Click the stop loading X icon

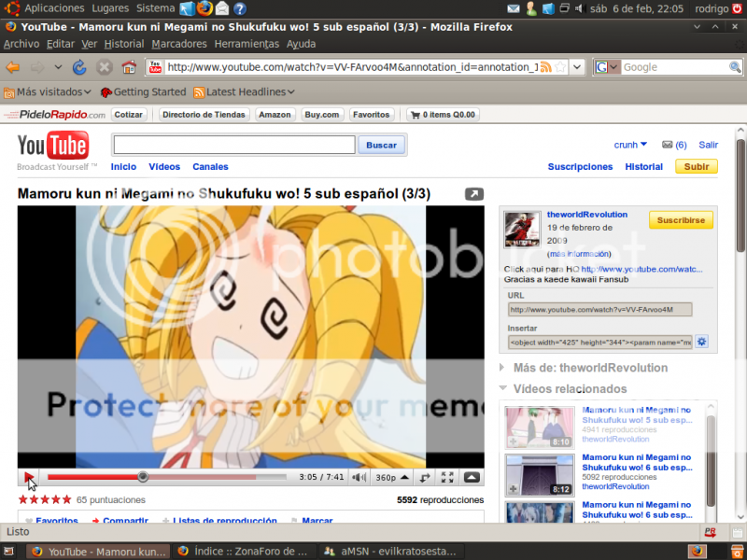(x=104, y=67)
